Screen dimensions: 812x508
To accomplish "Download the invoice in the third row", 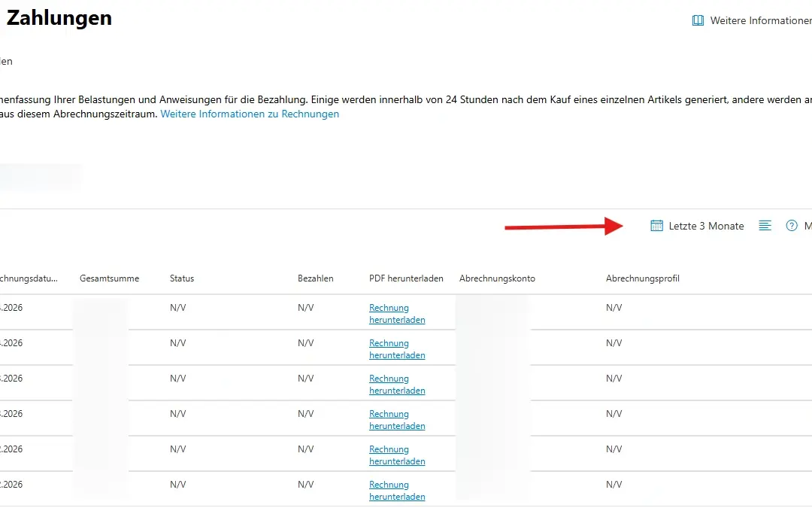I will click(396, 384).
